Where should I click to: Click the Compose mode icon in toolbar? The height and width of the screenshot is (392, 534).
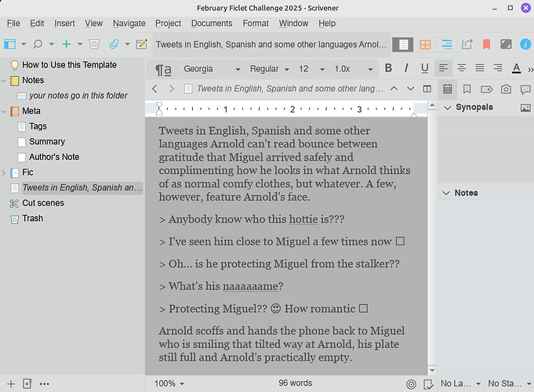tap(506, 45)
